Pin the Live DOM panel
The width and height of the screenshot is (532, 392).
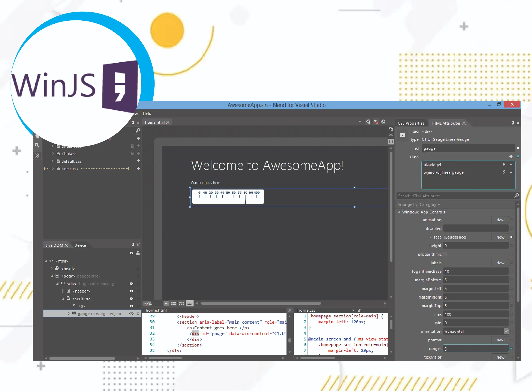133,245
